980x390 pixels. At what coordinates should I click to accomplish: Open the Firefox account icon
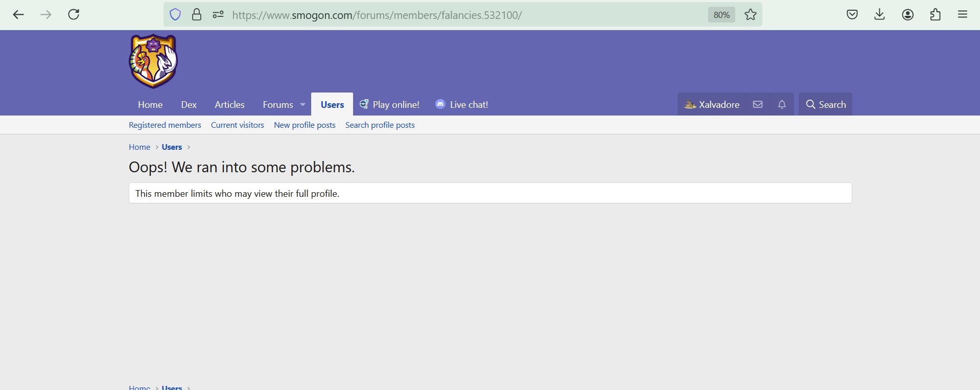click(x=908, y=14)
